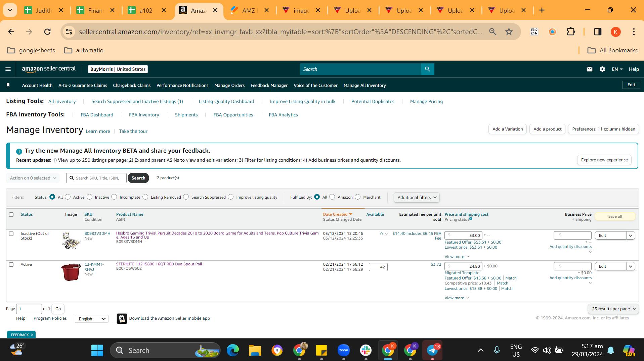The width and height of the screenshot is (644, 361).
Task: Click the Add a product button
Action: pos(547,129)
